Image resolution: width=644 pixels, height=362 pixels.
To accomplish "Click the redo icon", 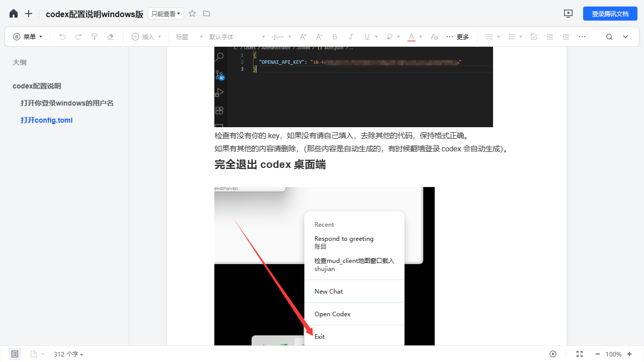I will pos(78,37).
